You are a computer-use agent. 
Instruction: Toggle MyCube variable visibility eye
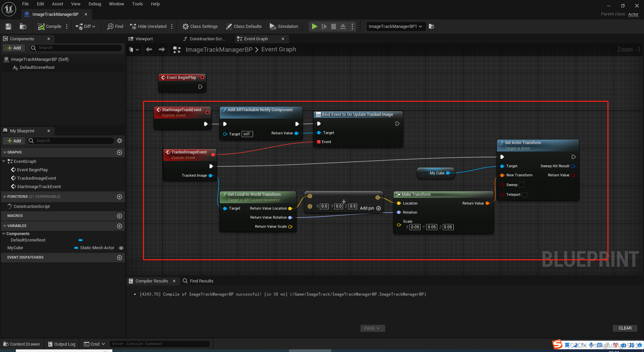(x=121, y=248)
